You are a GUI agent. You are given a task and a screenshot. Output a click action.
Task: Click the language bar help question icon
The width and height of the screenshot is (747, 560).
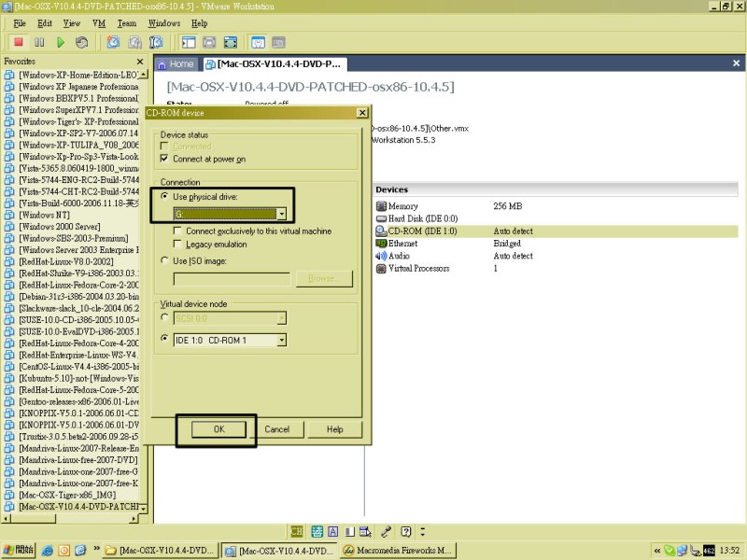pos(405,531)
